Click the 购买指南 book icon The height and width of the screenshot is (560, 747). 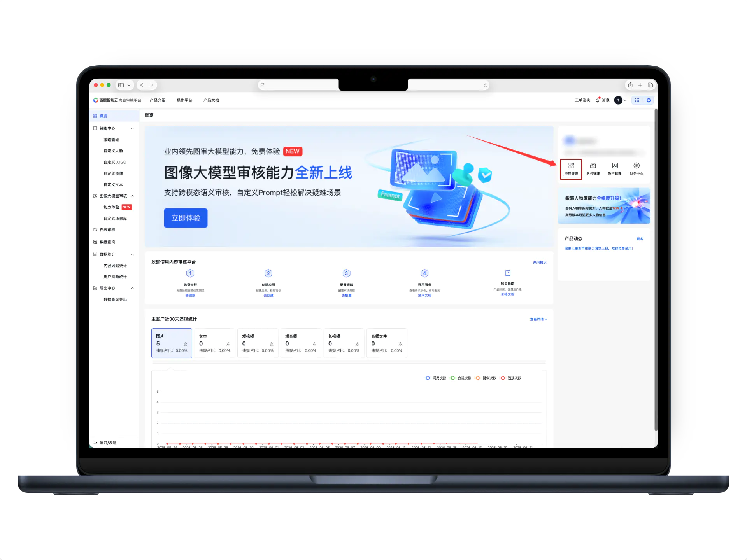[508, 273]
